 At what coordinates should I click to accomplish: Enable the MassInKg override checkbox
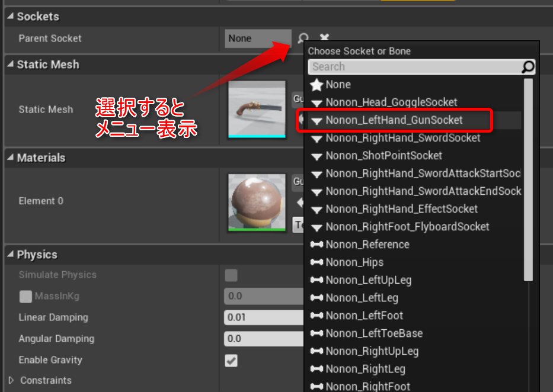(25, 297)
